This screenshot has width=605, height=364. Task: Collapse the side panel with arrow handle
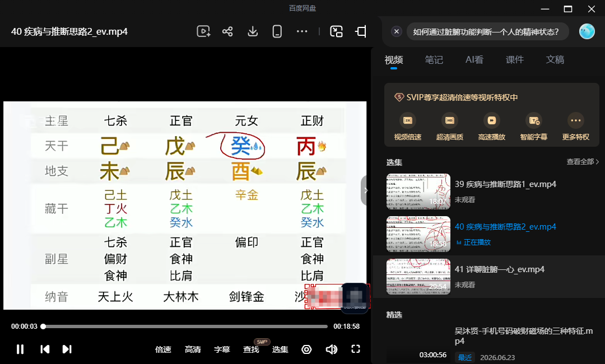[x=365, y=190]
